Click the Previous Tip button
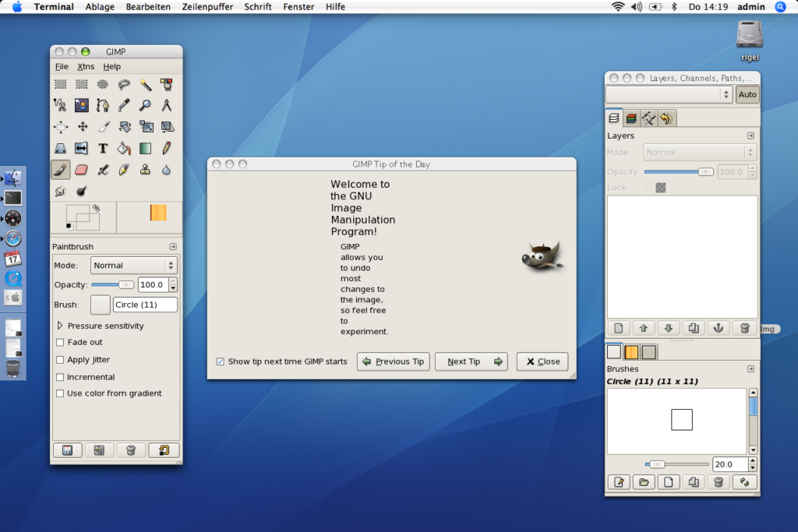798x532 pixels. 394,361
